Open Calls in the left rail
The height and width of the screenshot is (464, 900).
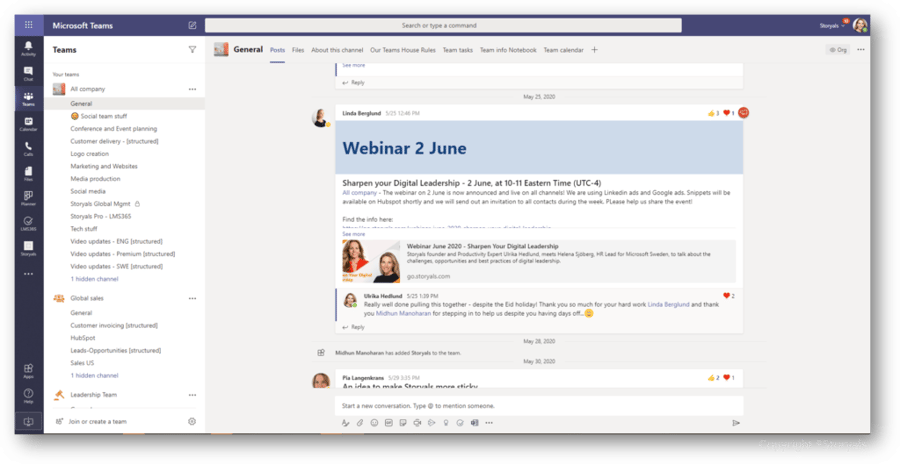[x=28, y=148]
